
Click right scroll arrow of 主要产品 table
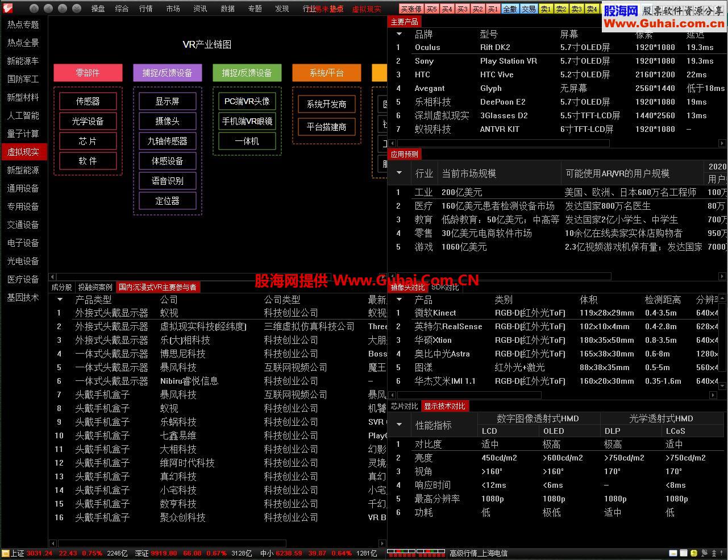click(722, 143)
